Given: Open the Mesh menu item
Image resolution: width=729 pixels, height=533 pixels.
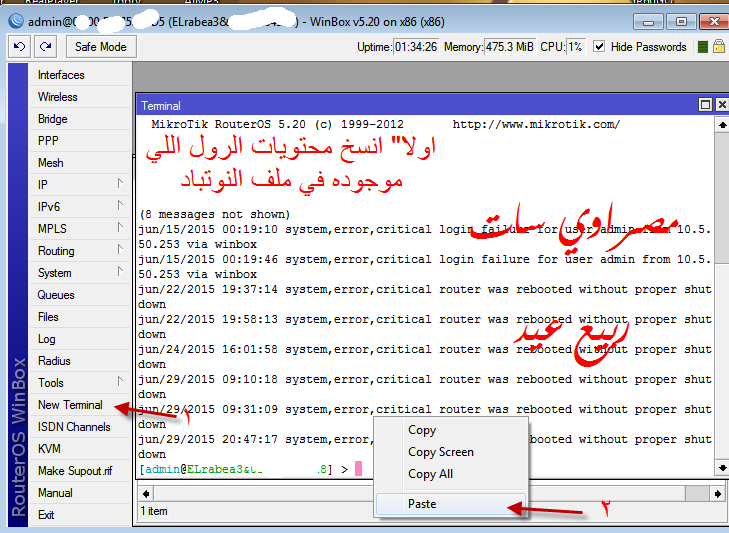Looking at the screenshot, I should pyautogui.click(x=80, y=163).
